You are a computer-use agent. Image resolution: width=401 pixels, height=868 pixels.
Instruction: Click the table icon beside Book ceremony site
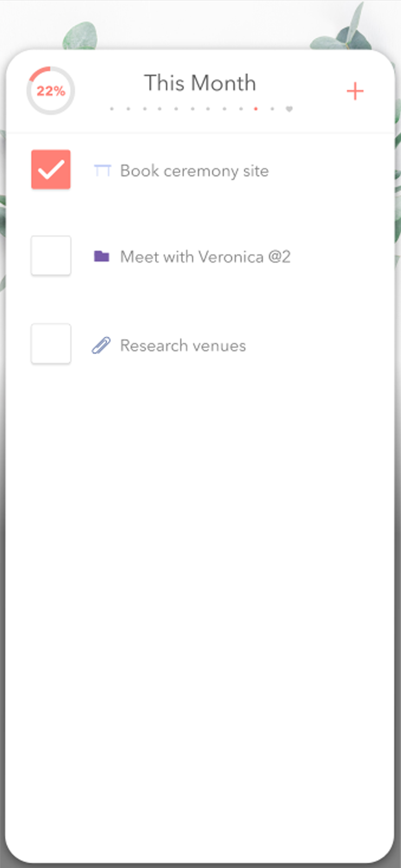[102, 171]
